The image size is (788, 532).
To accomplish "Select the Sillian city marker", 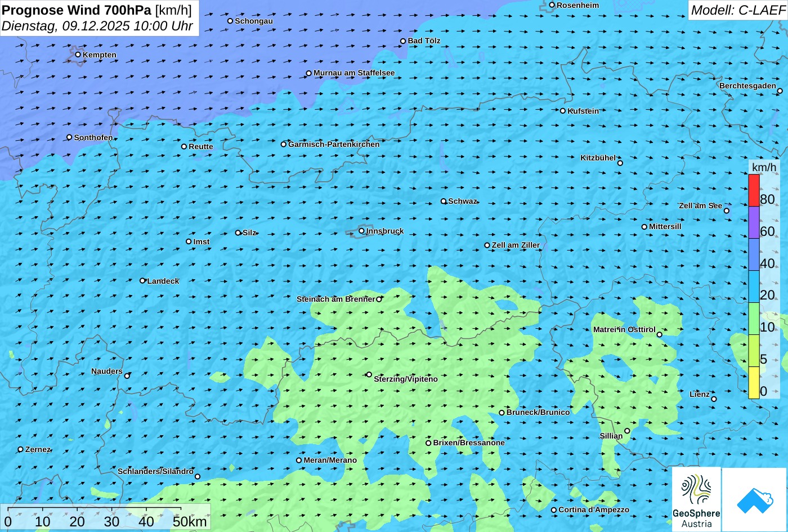I will (627, 431).
